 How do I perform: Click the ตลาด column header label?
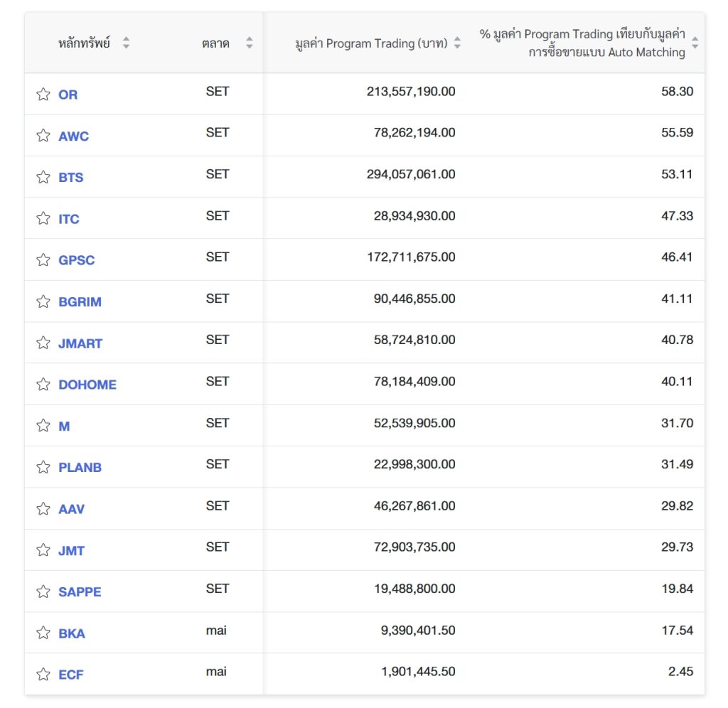(215, 43)
